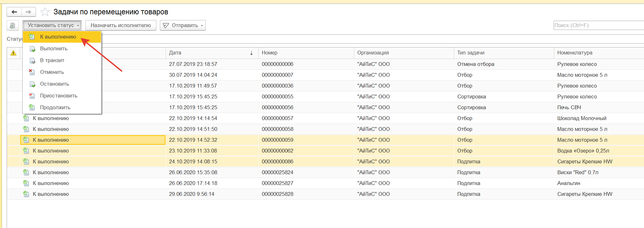This screenshot has height=228, width=644.
Task: Choose Выполнить from status menu
Action: 62,49
